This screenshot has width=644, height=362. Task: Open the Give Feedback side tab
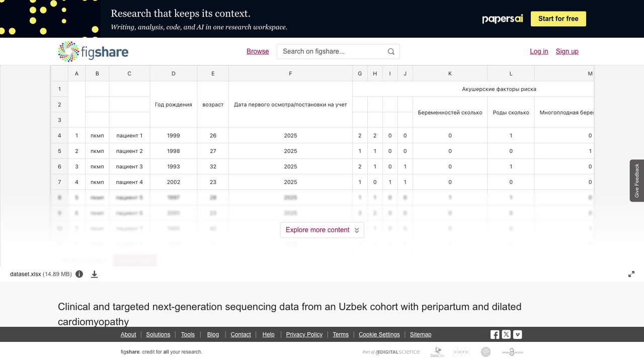pyautogui.click(x=637, y=180)
